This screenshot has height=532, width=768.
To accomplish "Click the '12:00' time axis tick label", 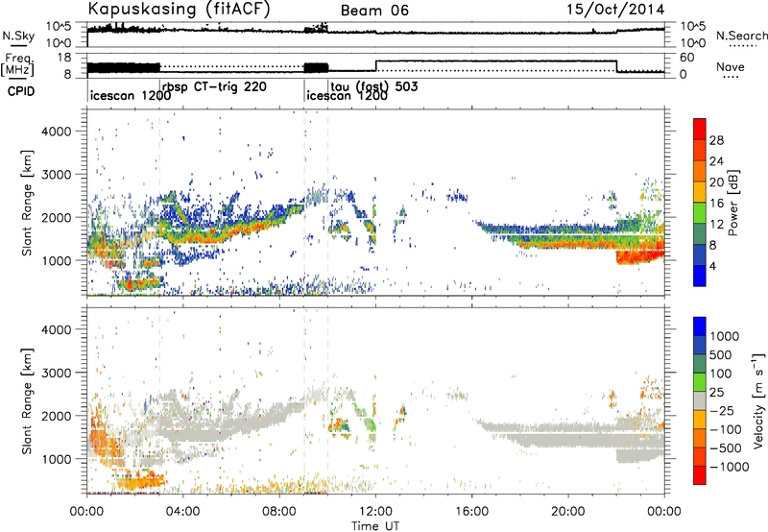I will (x=375, y=512).
